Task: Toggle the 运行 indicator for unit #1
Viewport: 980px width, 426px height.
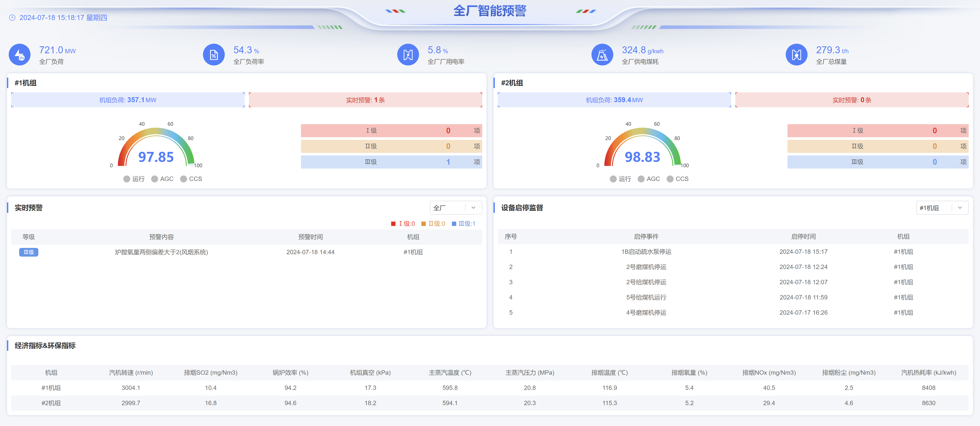Action: pos(127,179)
